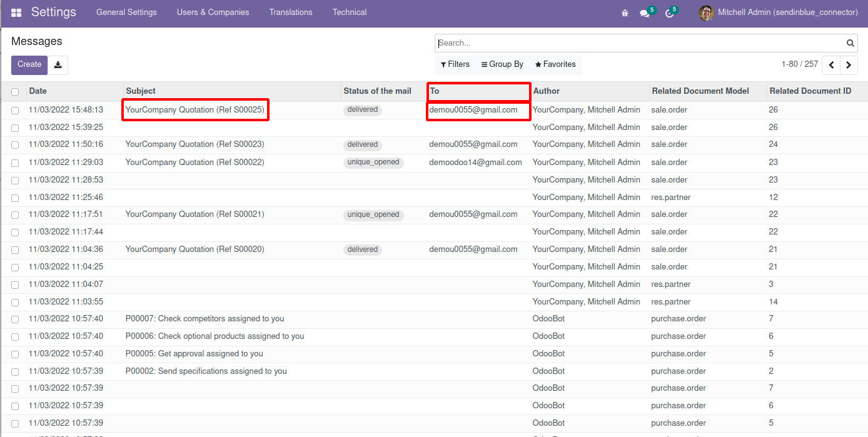The image size is (868, 437).
Task: Open the activities clock icon
Action: click(669, 13)
